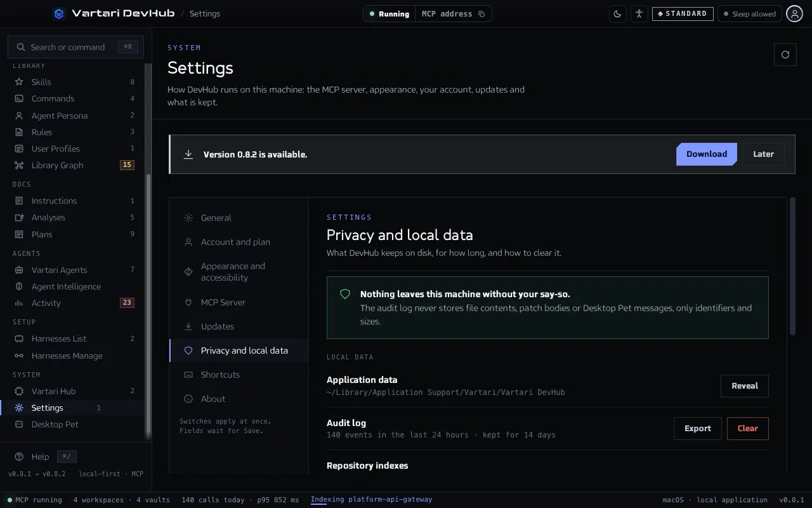Click the Agent Persona icon in the sidebar

19,116
